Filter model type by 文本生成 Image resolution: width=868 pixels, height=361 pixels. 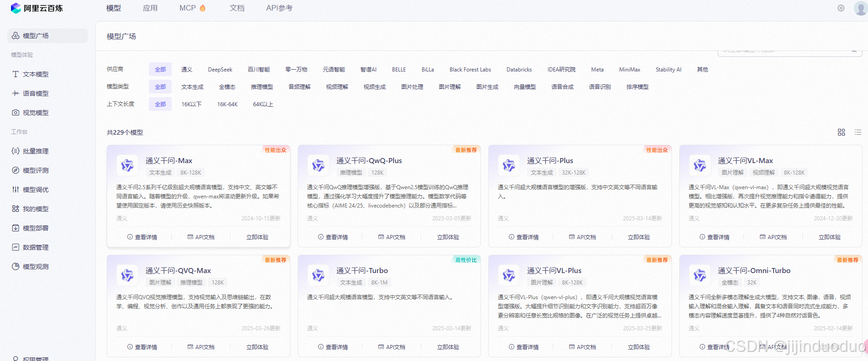point(192,87)
